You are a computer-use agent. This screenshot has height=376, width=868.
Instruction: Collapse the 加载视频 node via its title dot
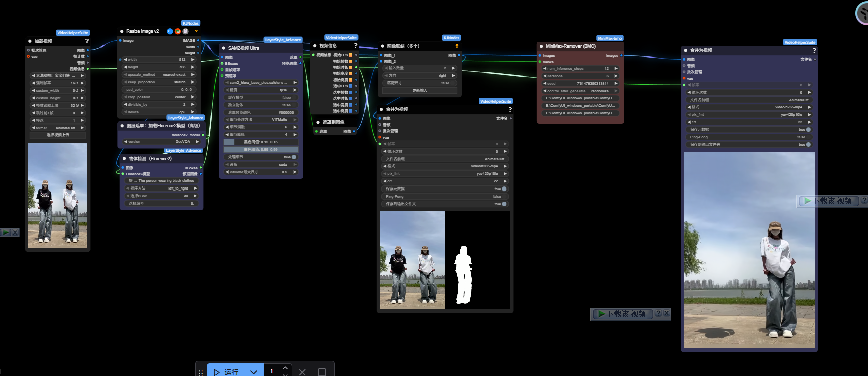[x=30, y=41]
